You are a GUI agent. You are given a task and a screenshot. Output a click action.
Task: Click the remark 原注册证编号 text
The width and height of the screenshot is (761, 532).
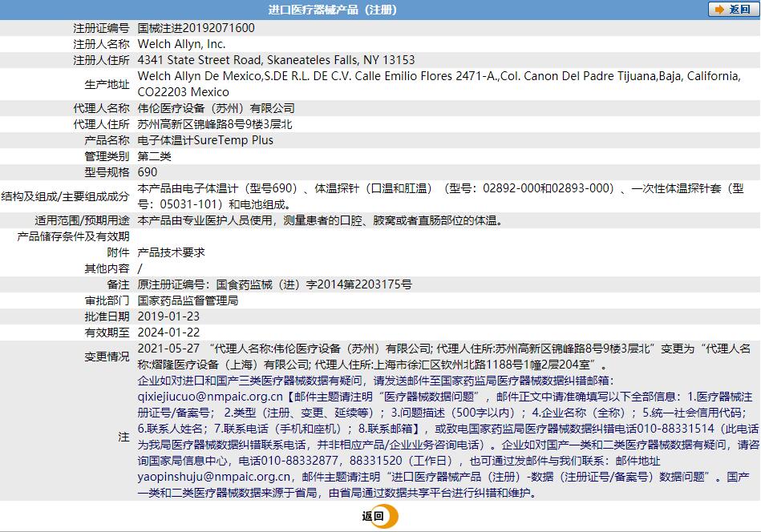[275, 284]
